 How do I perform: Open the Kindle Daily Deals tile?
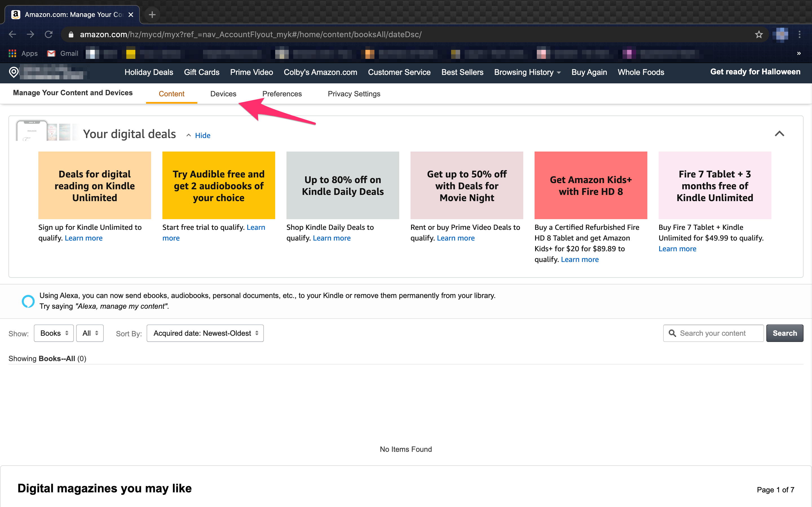tap(343, 185)
